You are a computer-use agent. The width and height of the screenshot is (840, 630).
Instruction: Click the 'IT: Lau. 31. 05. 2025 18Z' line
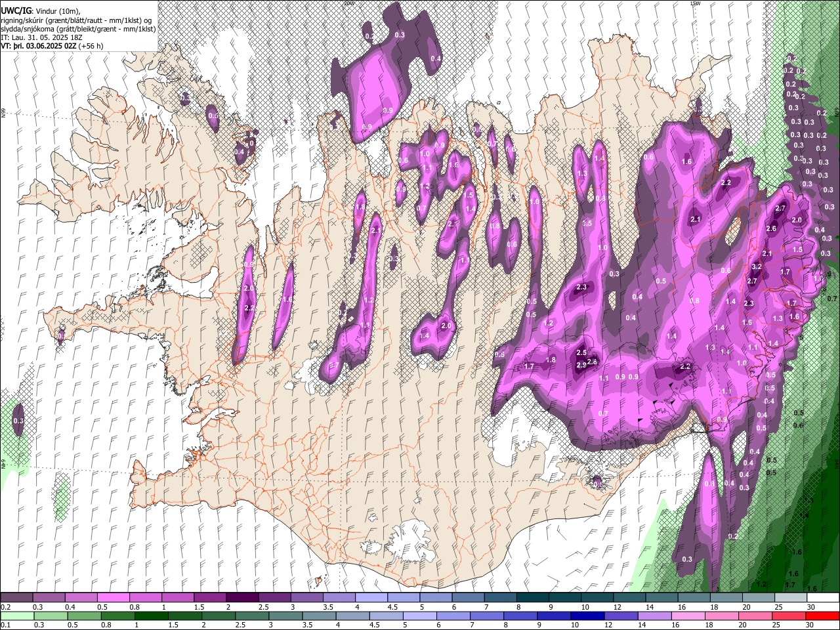point(41,38)
